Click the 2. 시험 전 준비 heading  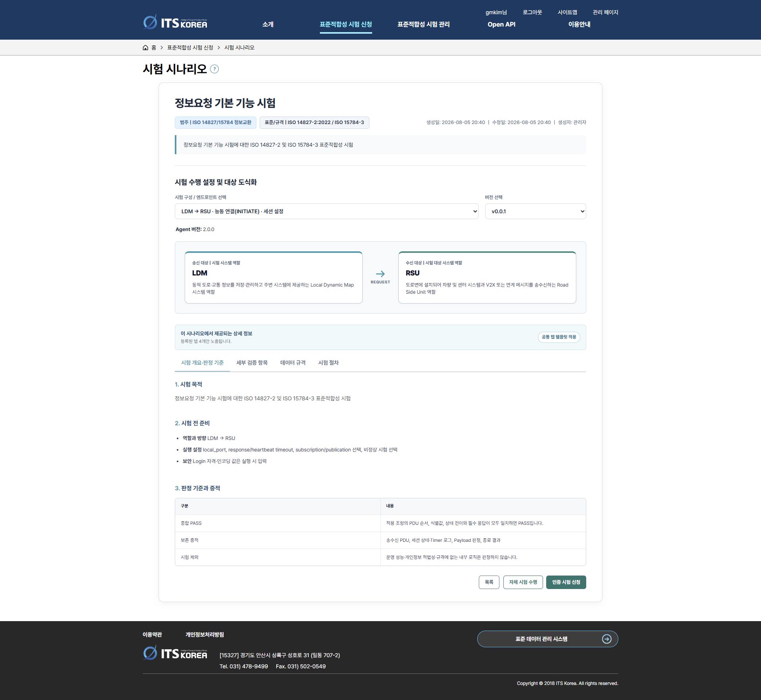tap(192, 423)
